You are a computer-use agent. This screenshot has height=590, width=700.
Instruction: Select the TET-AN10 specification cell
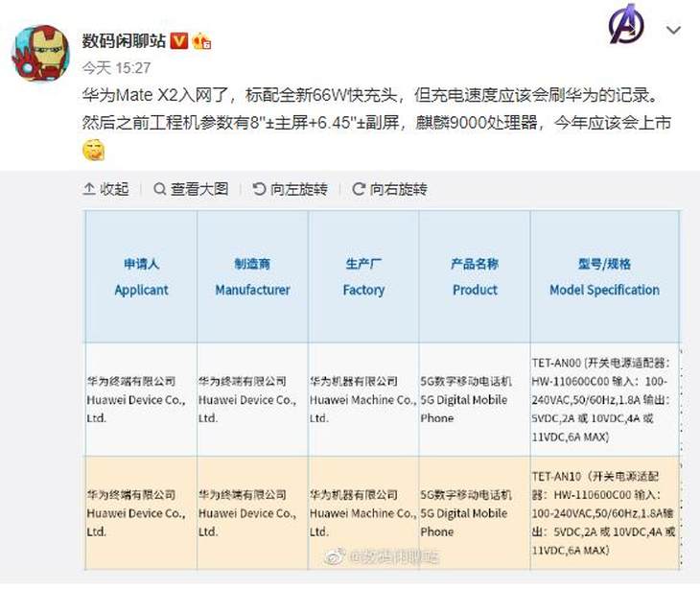604,513
